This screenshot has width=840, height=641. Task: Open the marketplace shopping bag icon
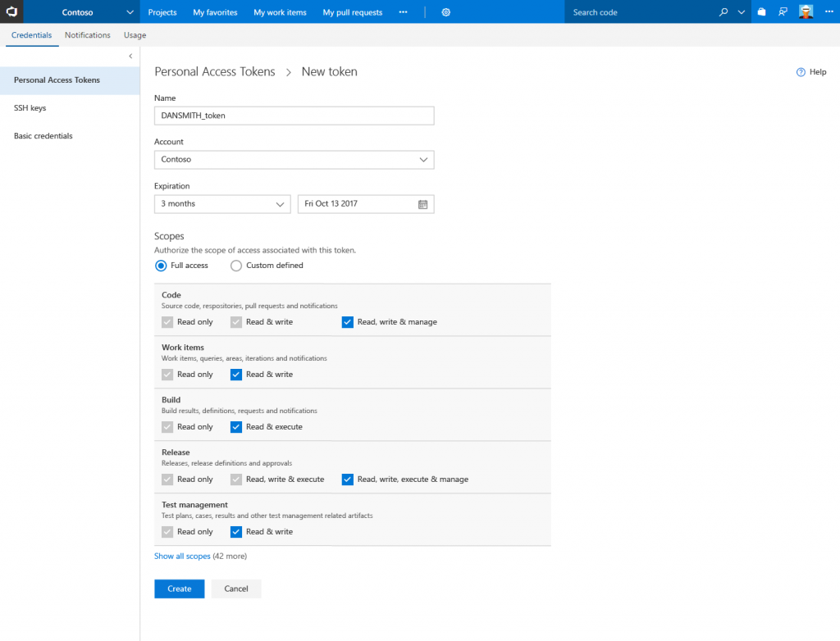761,11
